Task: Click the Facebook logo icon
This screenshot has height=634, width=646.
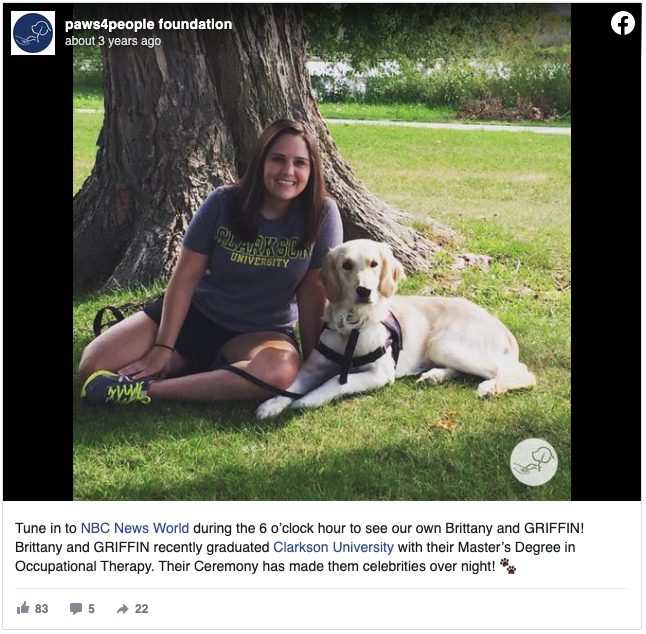Action: coord(625,23)
